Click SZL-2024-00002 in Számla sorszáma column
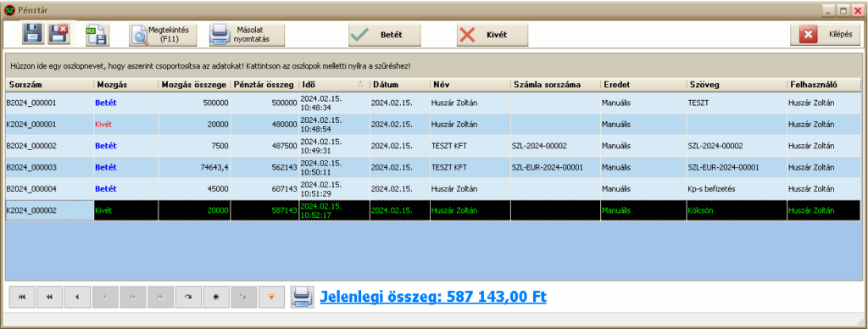 pos(555,146)
